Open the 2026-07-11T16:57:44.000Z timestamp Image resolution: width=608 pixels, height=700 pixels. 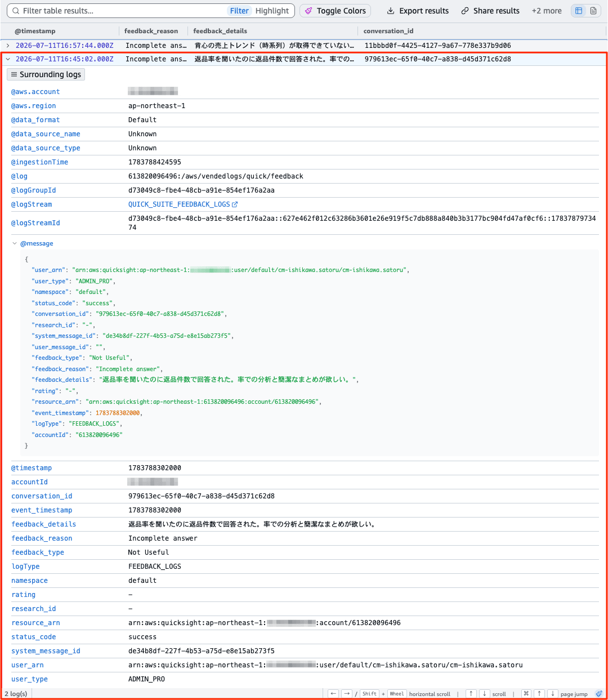coord(64,46)
